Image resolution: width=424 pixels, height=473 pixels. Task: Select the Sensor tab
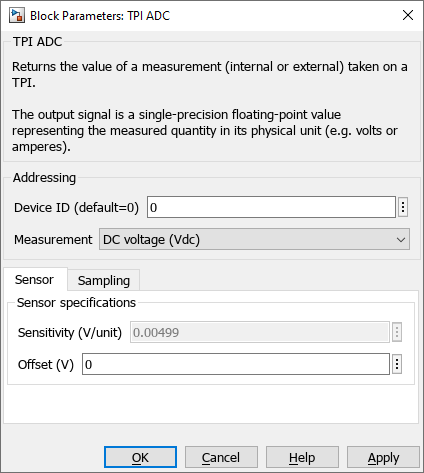click(34, 279)
